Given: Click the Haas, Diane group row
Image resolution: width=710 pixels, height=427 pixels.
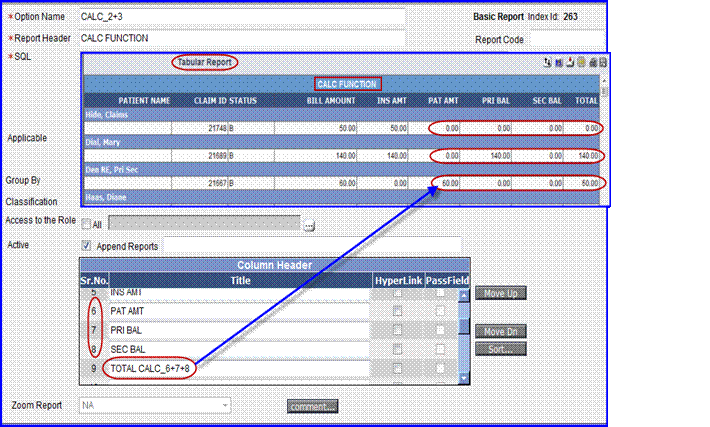Looking at the screenshot, I should pyautogui.click(x=341, y=197).
